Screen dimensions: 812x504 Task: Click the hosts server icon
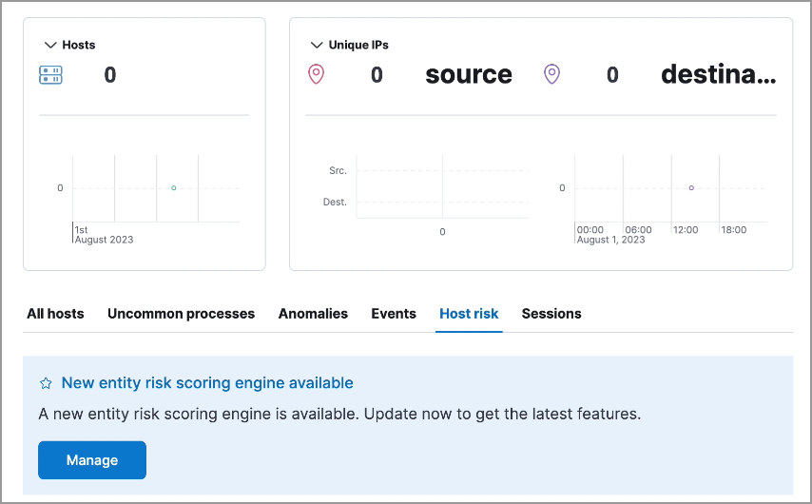click(x=50, y=74)
